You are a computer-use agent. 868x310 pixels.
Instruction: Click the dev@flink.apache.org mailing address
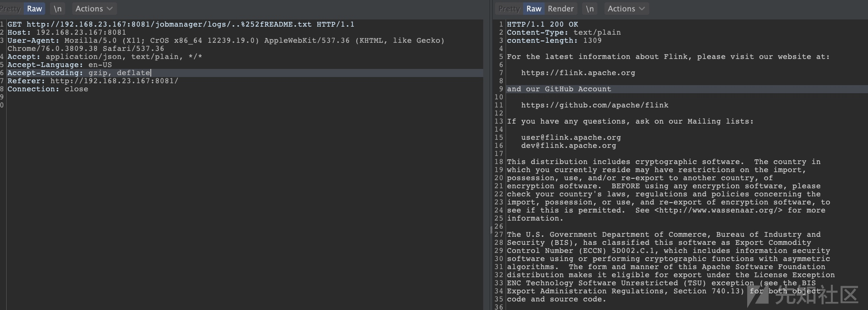568,145
